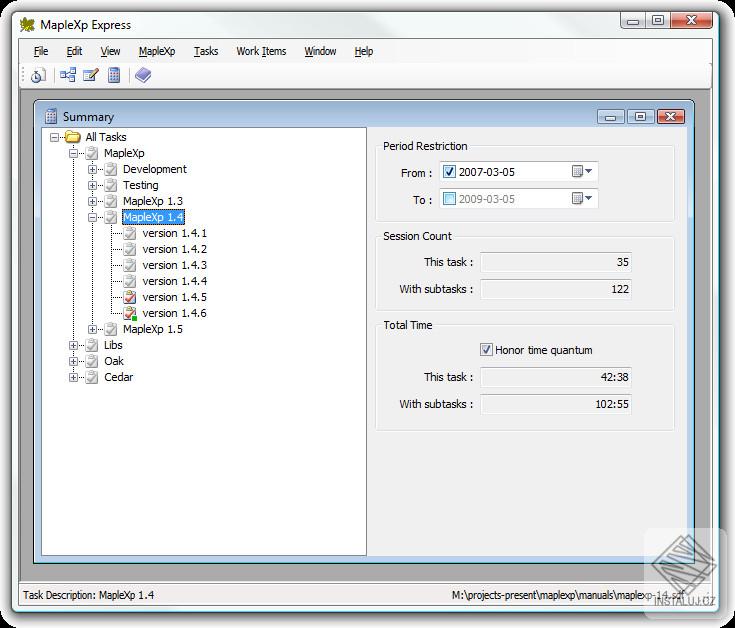Open the Help menu
Screen dimensions: 735x628
tap(364, 51)
